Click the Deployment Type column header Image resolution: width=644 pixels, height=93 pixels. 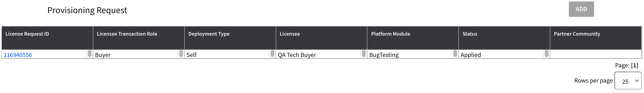pos(209,34)
